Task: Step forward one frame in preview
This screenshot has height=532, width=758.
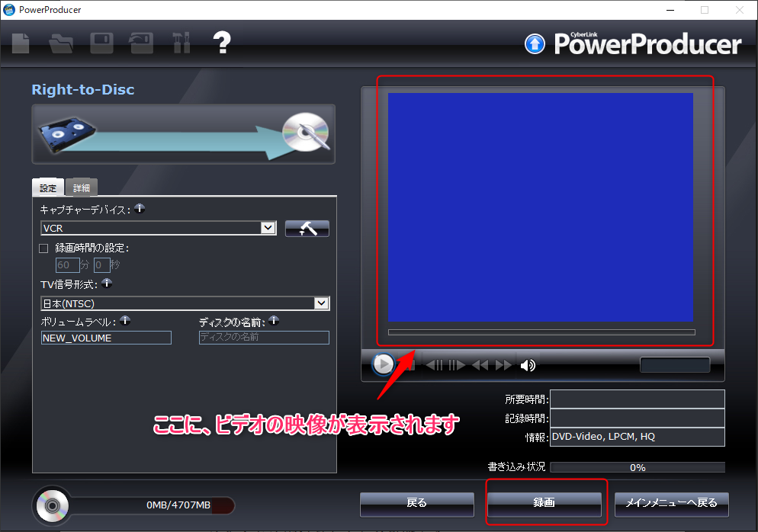Action: click(x=457, y=365)
